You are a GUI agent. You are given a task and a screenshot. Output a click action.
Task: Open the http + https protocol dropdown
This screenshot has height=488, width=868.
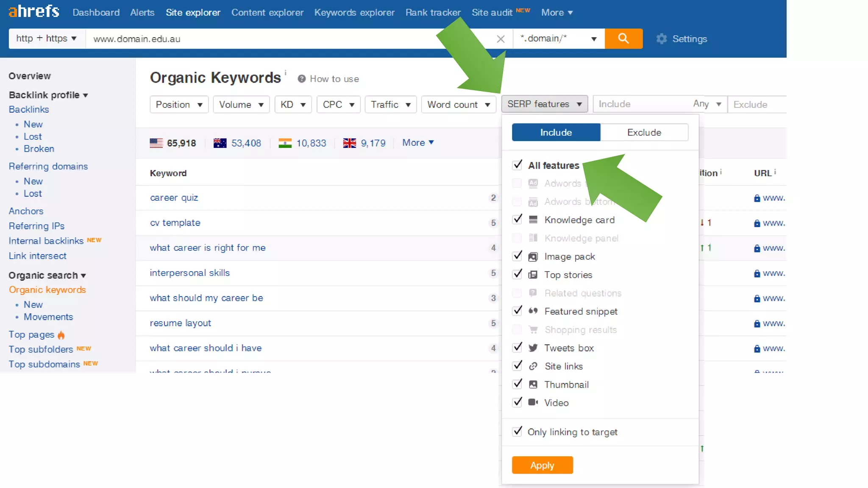46,39
